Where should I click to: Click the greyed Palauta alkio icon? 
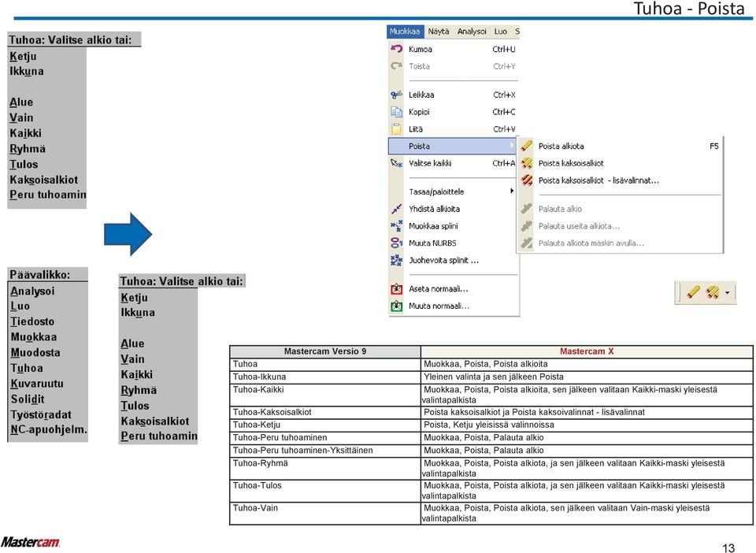coord(527,209)
